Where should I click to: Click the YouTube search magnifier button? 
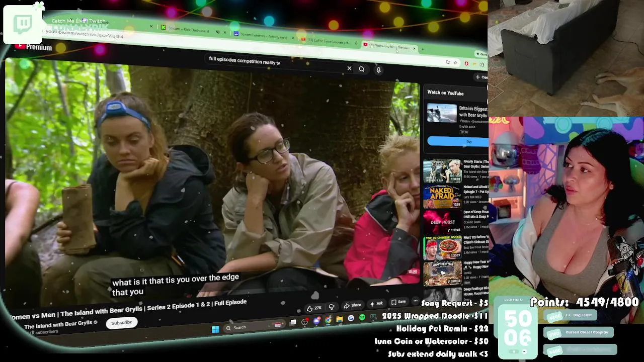point(361,69)
